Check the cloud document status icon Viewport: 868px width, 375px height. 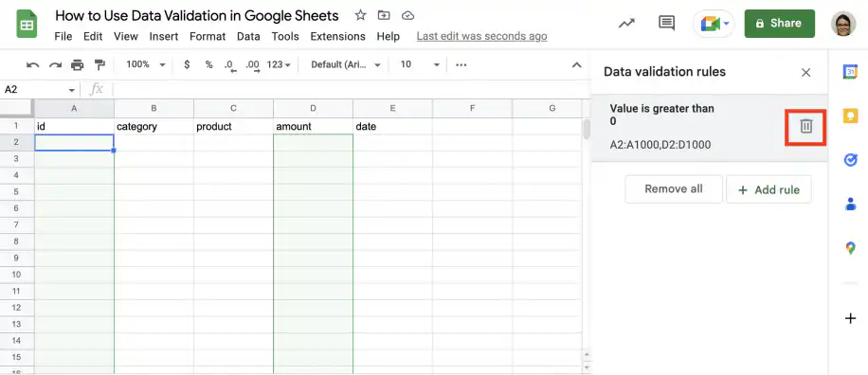point(408,15)
